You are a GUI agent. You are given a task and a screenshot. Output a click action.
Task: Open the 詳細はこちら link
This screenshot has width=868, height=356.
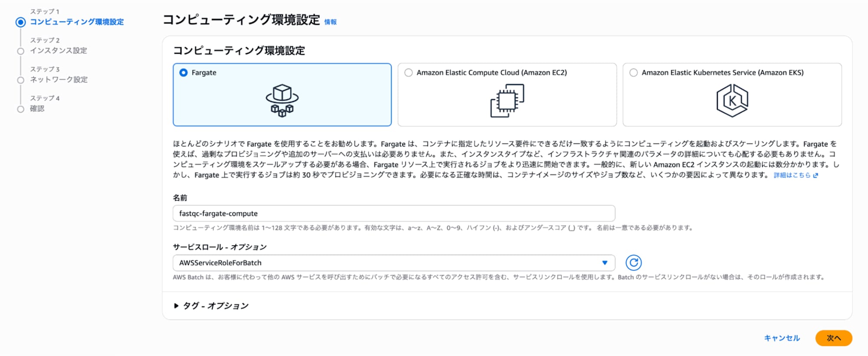pyautogui.click(x=792, y=175)
